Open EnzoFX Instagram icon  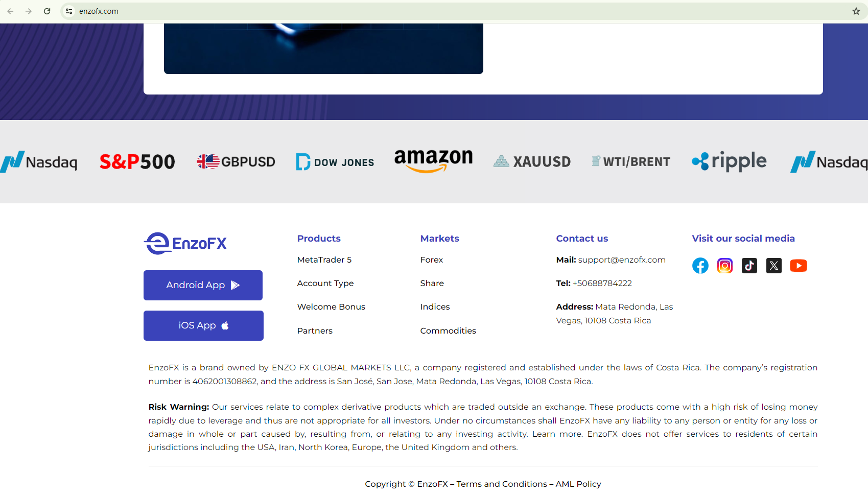(725, 266)
